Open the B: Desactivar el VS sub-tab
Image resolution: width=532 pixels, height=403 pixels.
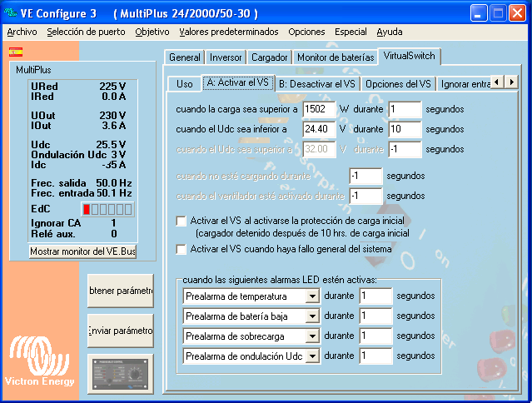tap(317, 84)
